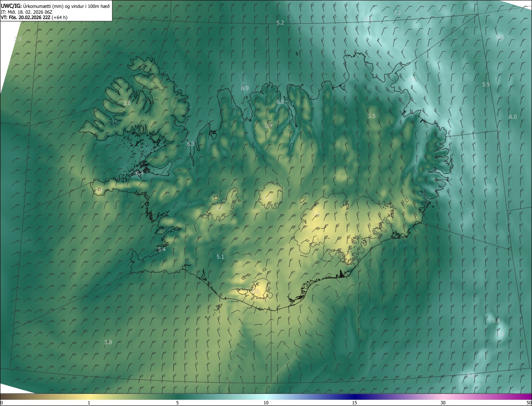The height and width of the screenshot is (406, 532).
Task: Click the 5.1 value label in southern Iceland
Action: [220, 257]
